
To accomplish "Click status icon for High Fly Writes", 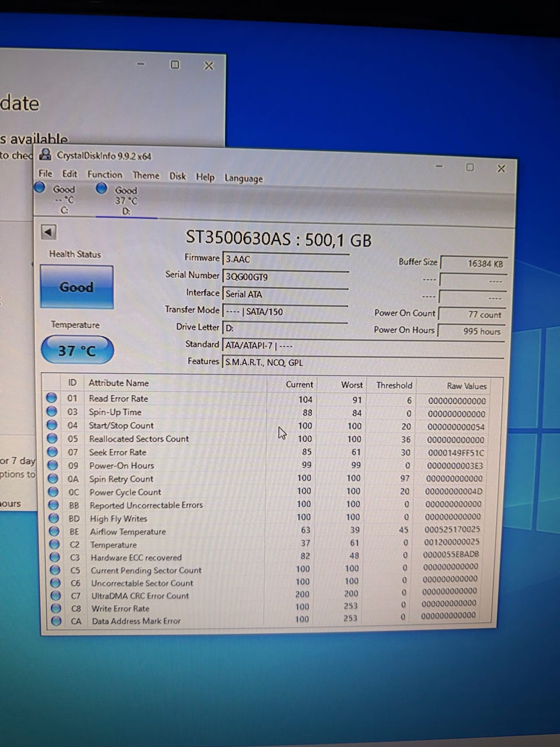I will (54, 518).
